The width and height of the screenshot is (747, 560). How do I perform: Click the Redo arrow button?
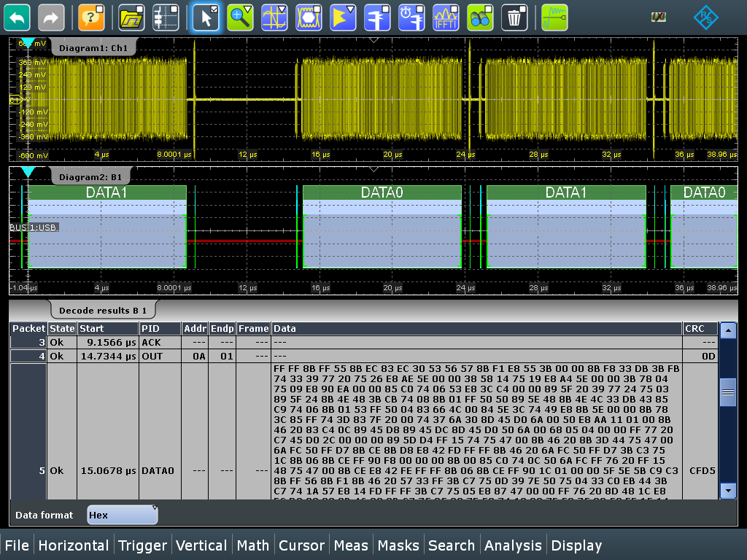[51, 17]
